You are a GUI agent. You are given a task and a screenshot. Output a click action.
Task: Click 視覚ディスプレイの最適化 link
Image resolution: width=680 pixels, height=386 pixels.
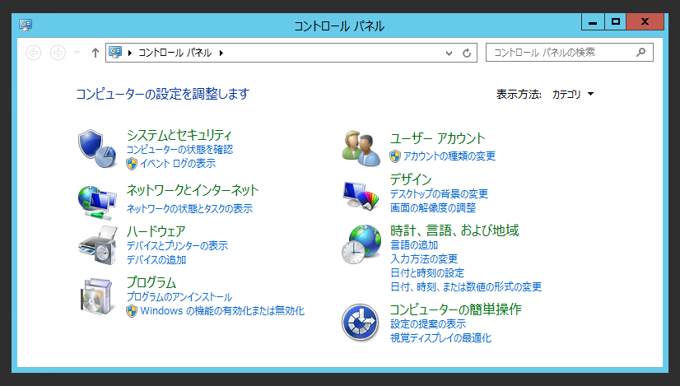click(441, 338)
